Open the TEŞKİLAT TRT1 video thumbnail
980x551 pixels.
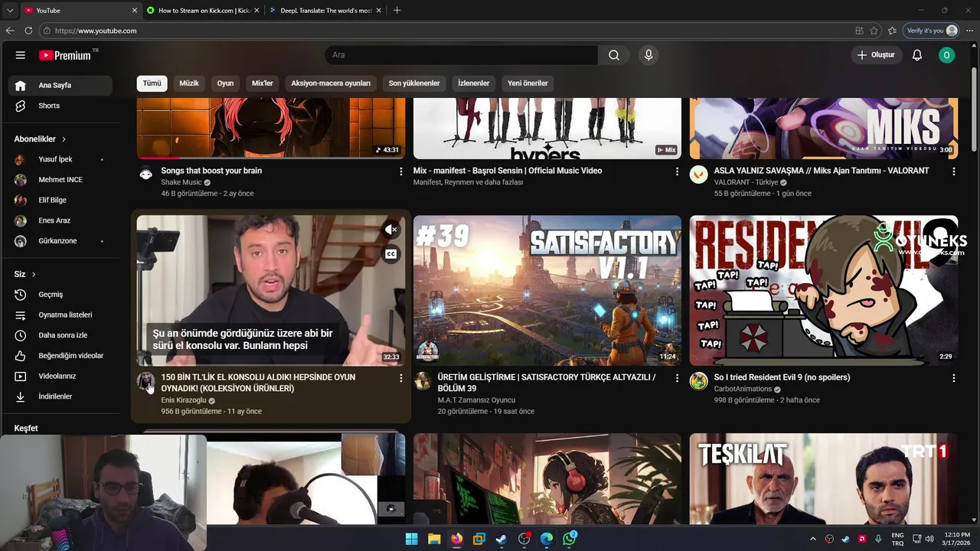click(824, 479)
